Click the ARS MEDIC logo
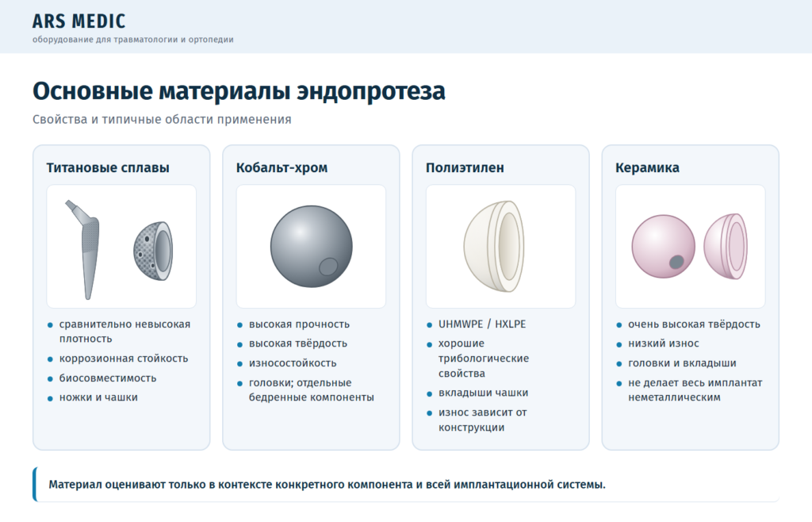 (79, 21)
